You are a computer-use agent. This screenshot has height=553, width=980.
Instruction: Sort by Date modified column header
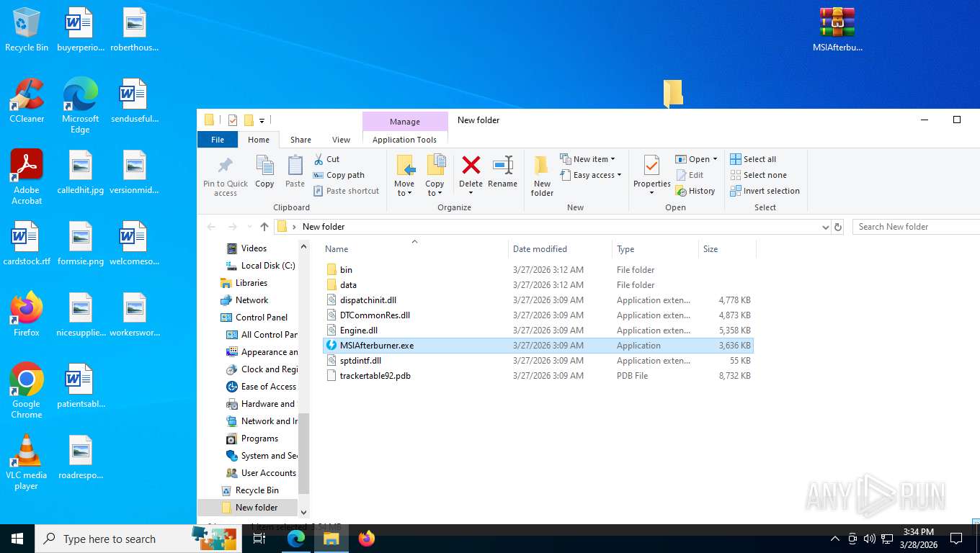pyautogui.click(x=559, y=248)
